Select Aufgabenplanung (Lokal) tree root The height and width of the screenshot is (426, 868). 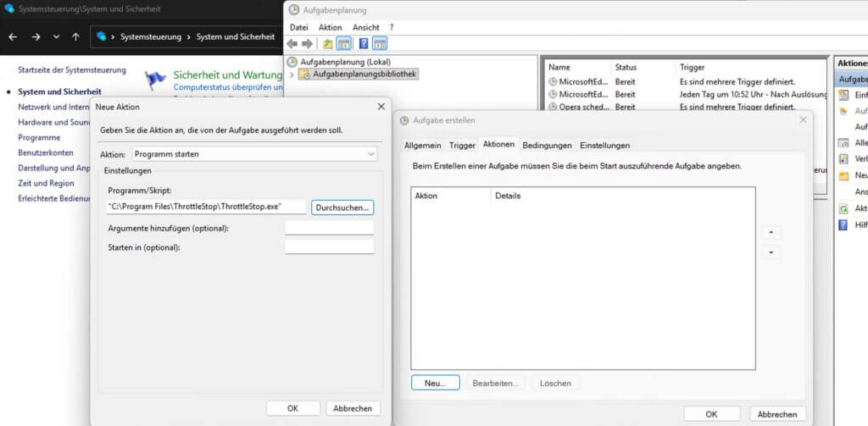(346, 62)
